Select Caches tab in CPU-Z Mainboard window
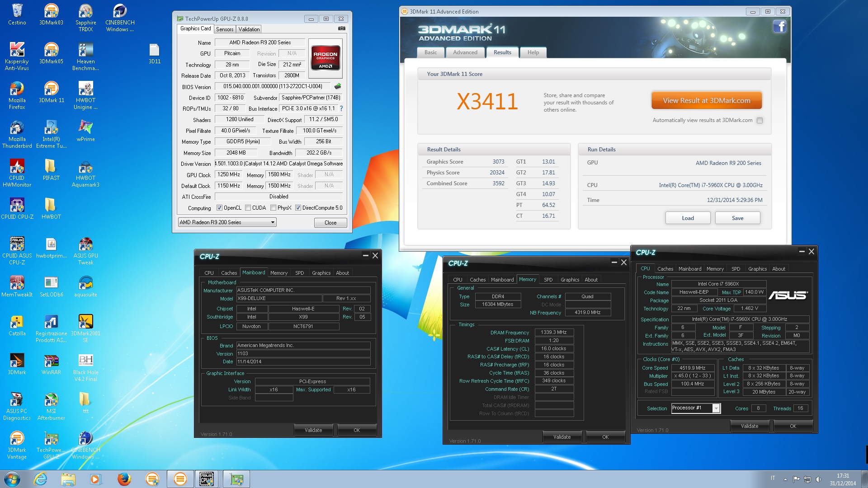 click(229, 273)
